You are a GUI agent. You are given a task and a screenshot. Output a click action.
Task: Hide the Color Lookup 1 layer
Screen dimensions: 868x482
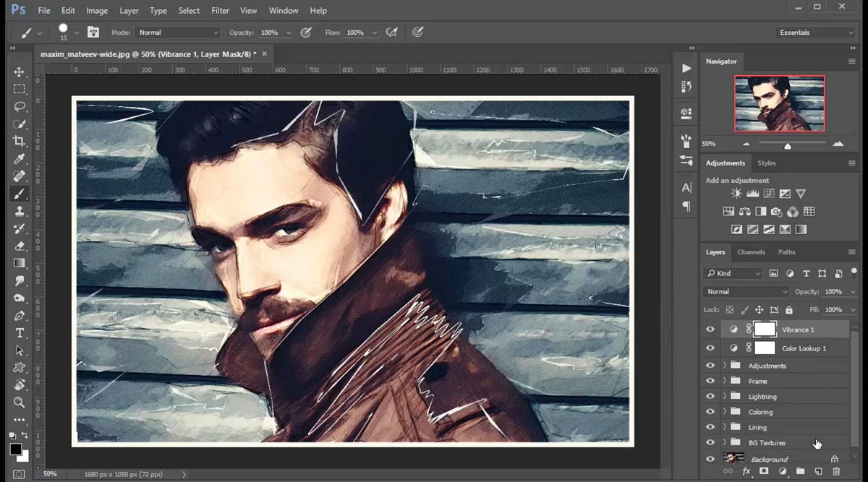pyautogui.click(x=710, y=348)
